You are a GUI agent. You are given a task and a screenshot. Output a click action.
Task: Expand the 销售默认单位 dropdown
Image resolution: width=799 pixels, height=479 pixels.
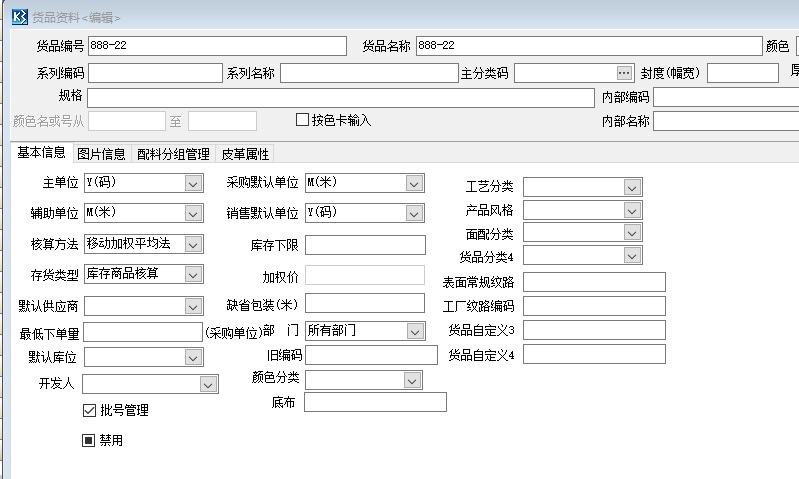click(414, 214)
